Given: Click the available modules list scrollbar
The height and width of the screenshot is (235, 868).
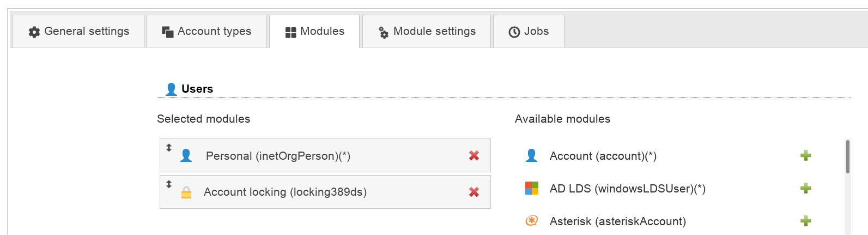Looking at the screenshot, I should pyautogui.click(x=847, y=157).
